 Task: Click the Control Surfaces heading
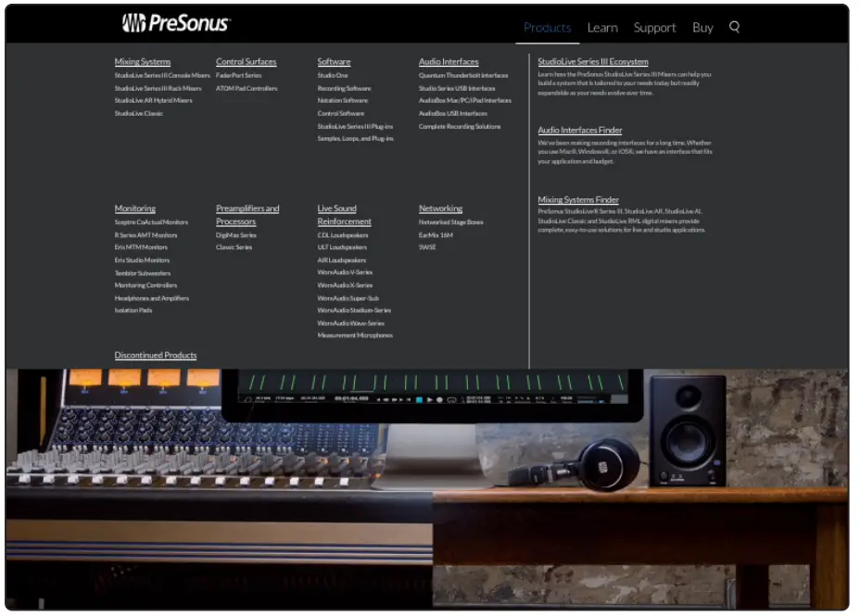(x=246, y=61)
